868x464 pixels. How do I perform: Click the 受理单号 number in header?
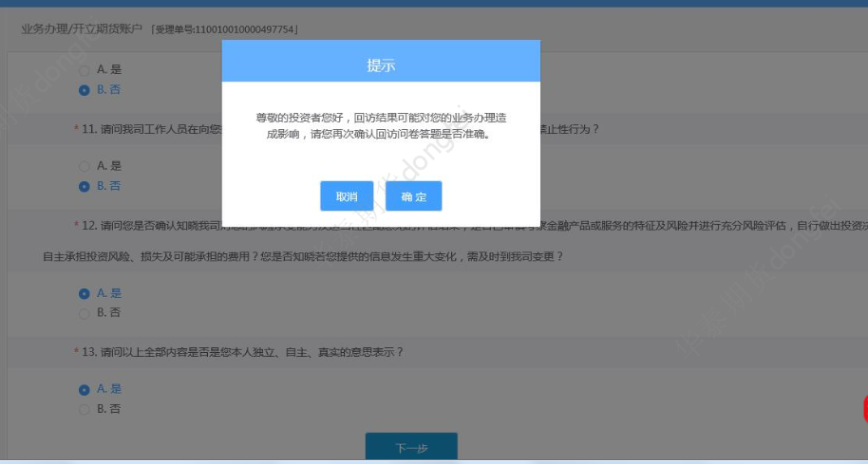tap(226, 30)
